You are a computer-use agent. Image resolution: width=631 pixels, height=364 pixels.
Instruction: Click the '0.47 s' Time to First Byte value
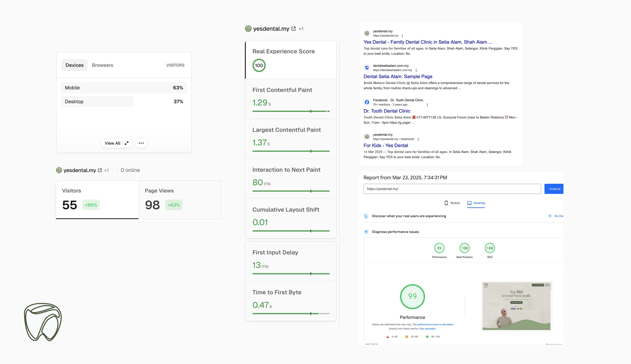[262, 305]
